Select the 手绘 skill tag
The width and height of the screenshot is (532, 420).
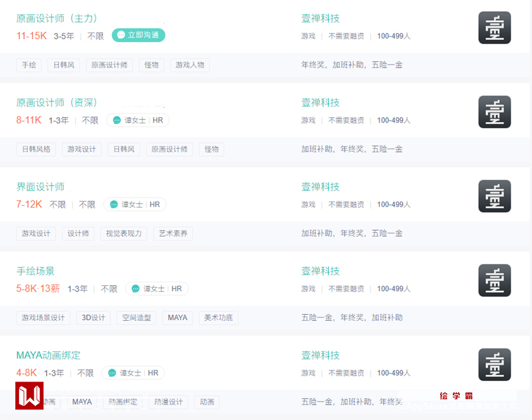click(29, 65)
